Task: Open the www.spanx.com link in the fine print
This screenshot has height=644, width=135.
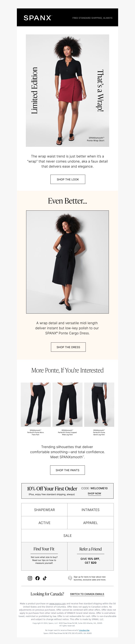Action: 58,603
